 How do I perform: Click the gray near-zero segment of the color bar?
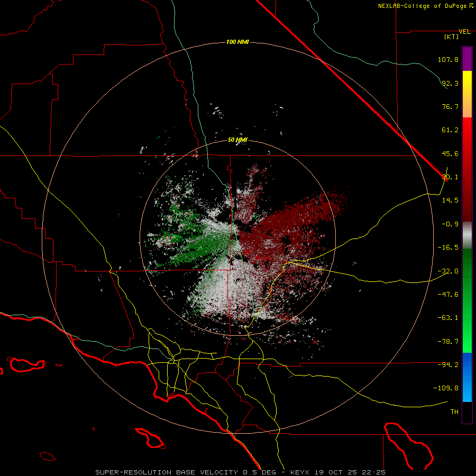pyautogui.click(x=467, y=235)
